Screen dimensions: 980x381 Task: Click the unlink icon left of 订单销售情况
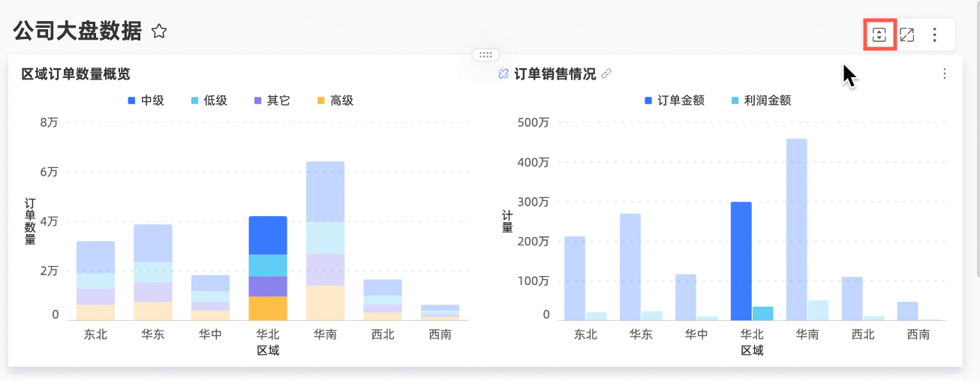[504, 74]
